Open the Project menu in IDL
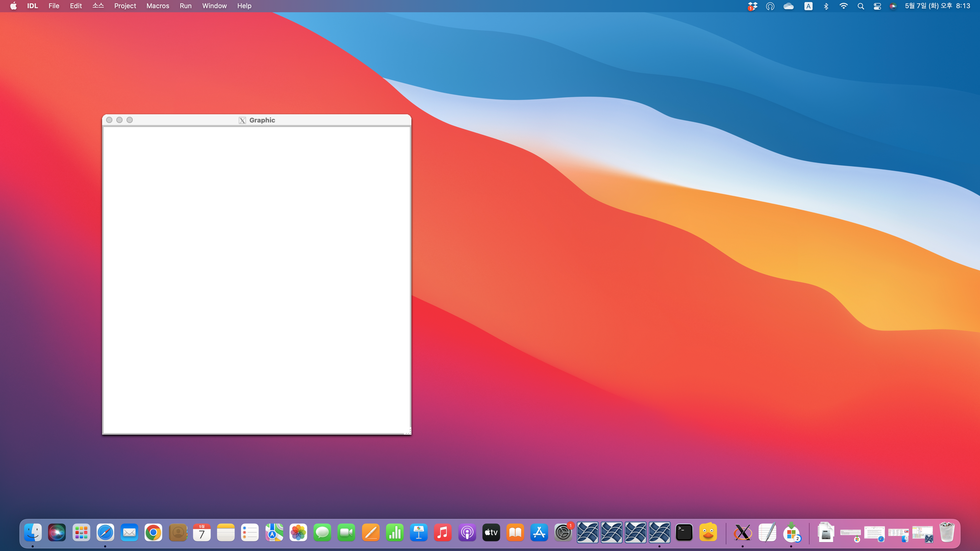Image resolution: width=980 pixels, height=551 pixels. pyautogui.click(x=125, y=6)
